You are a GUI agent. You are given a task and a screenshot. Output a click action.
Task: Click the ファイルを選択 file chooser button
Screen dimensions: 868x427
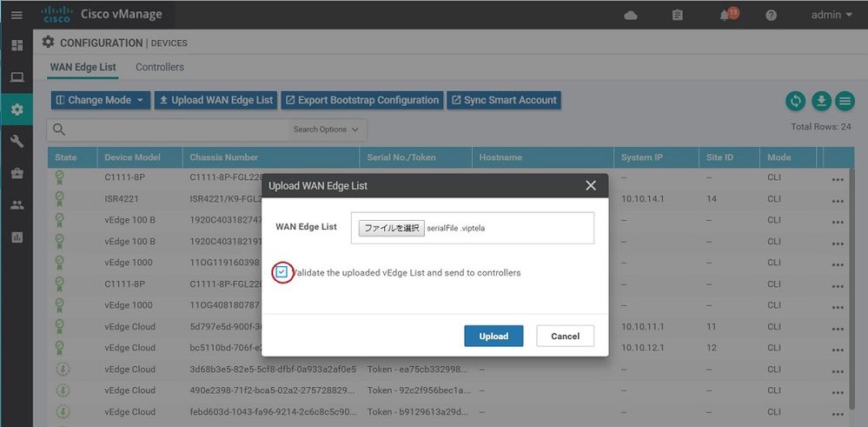[x=391, y=228]
